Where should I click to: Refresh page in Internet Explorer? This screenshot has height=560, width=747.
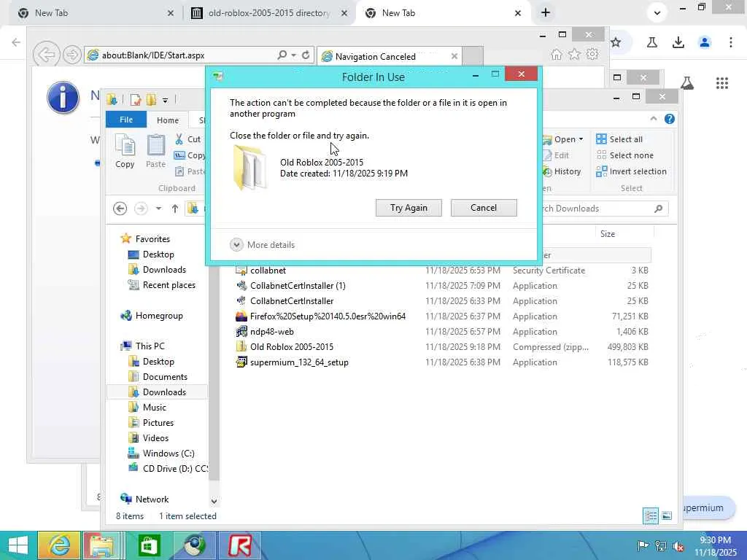tap(306, 55)
